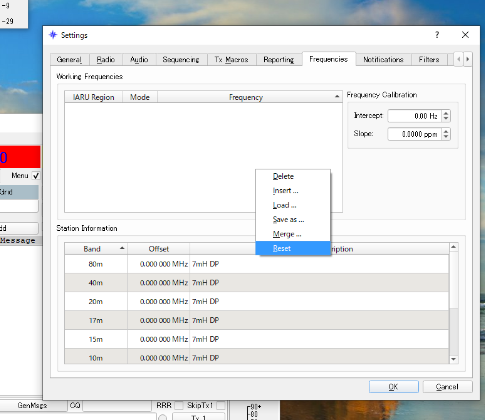
Task: Click the Frequency column sort arrow
Action: click(x=337, y=97)
